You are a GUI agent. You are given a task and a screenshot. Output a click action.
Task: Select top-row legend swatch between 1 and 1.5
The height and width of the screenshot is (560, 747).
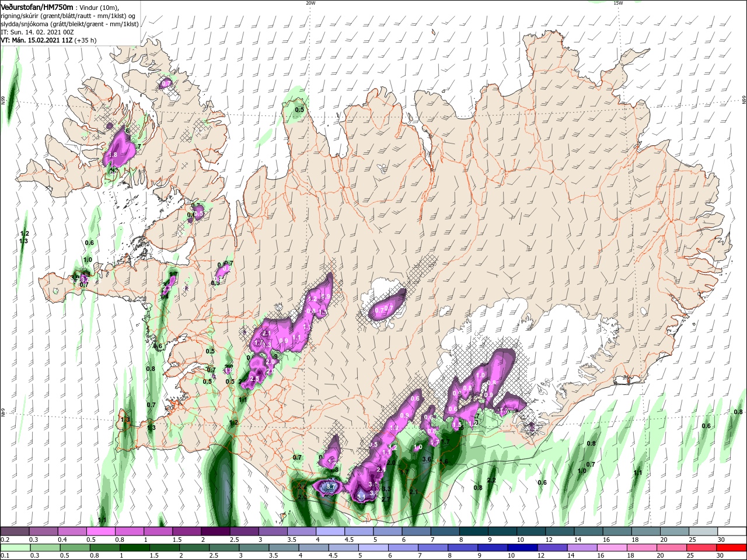158,531
